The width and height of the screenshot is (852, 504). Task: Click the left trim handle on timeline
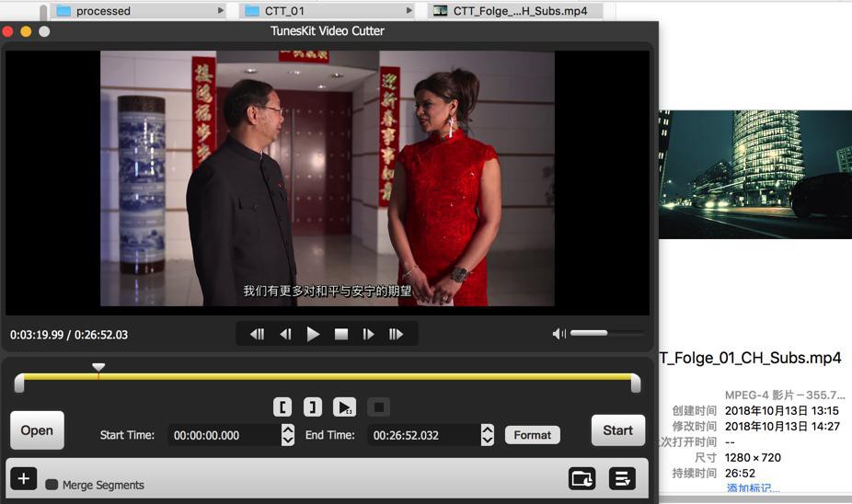click(19, 383)
